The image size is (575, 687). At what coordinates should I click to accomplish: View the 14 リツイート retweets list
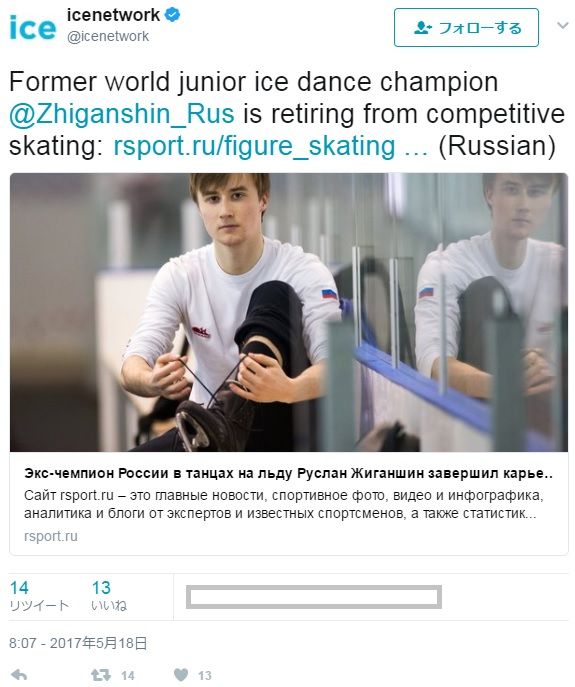(x=39, y=596)
